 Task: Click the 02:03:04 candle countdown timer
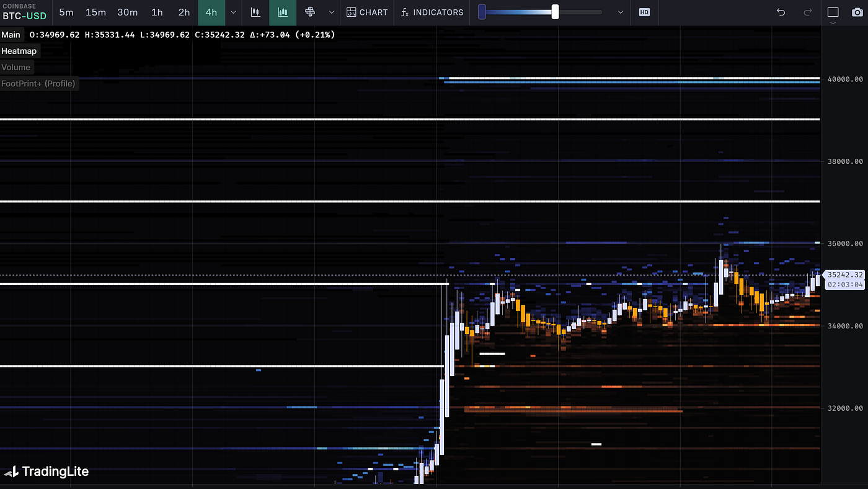845,285
